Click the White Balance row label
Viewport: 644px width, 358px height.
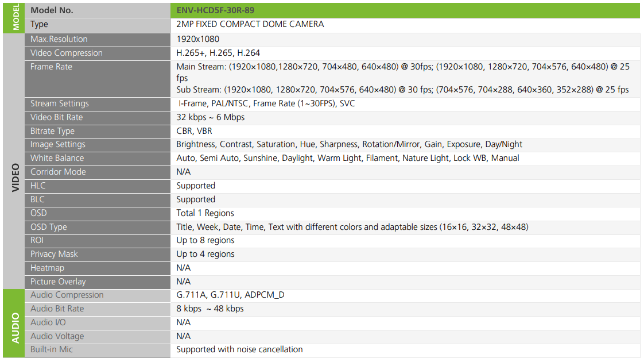[57, 158]
